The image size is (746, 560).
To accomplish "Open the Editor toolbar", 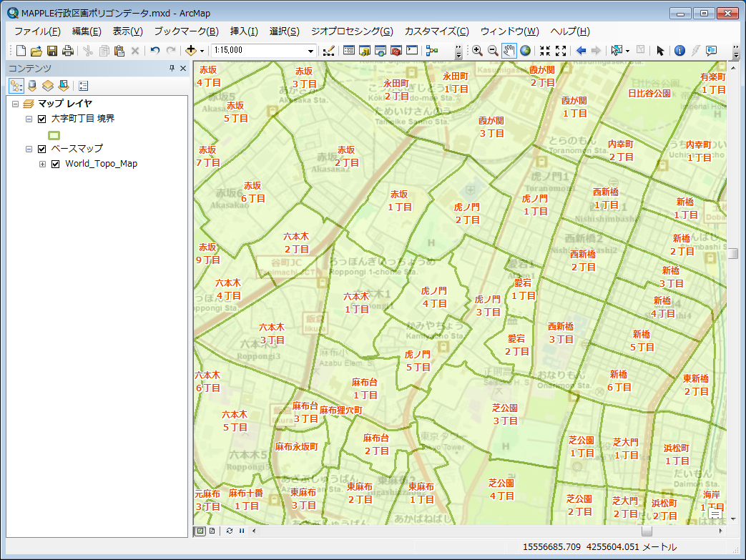I will (328, 51).
